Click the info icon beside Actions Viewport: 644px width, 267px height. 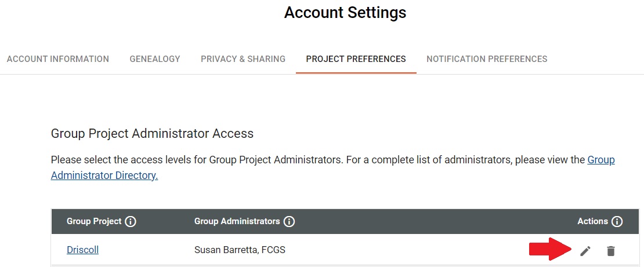tap(617, 222)
